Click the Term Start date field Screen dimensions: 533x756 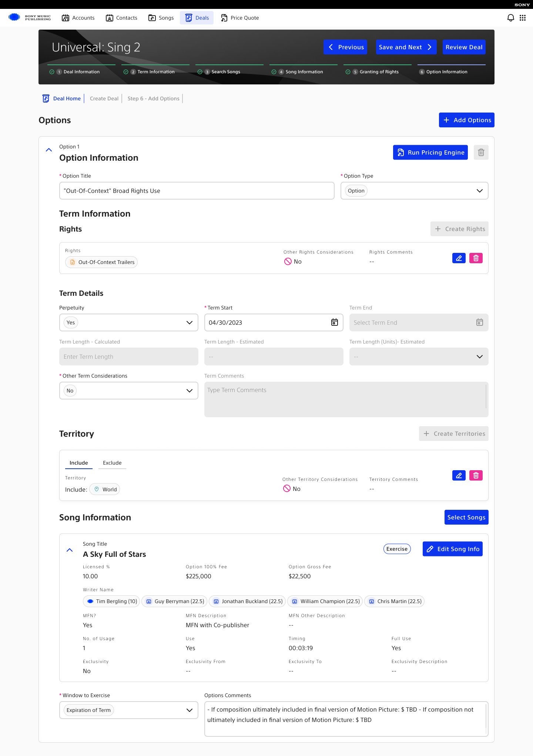point(274,322)
